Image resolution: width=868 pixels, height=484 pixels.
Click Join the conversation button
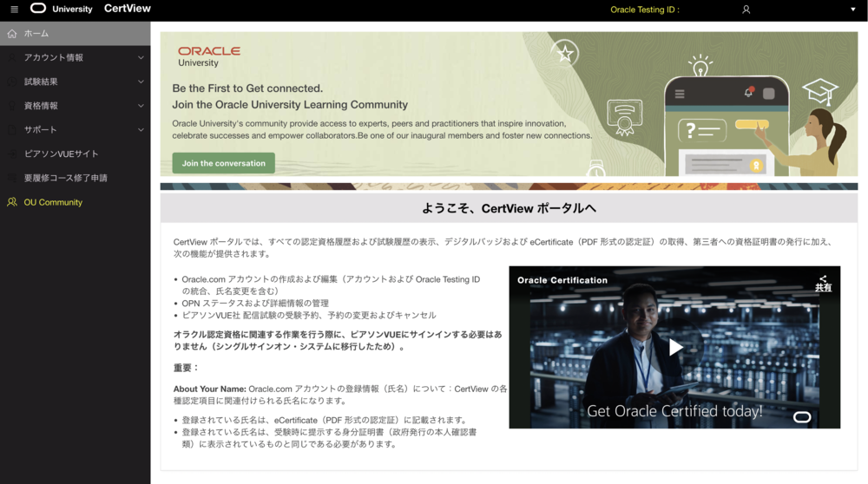point(224,163)
